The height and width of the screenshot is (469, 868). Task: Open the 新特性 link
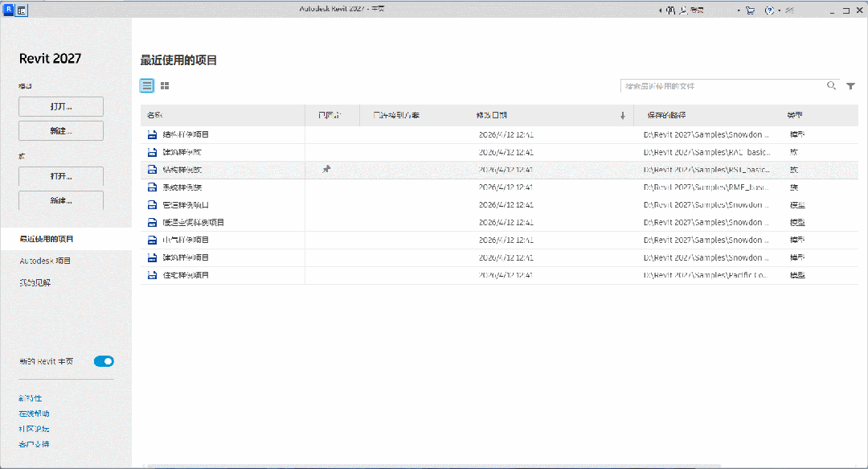31,398
